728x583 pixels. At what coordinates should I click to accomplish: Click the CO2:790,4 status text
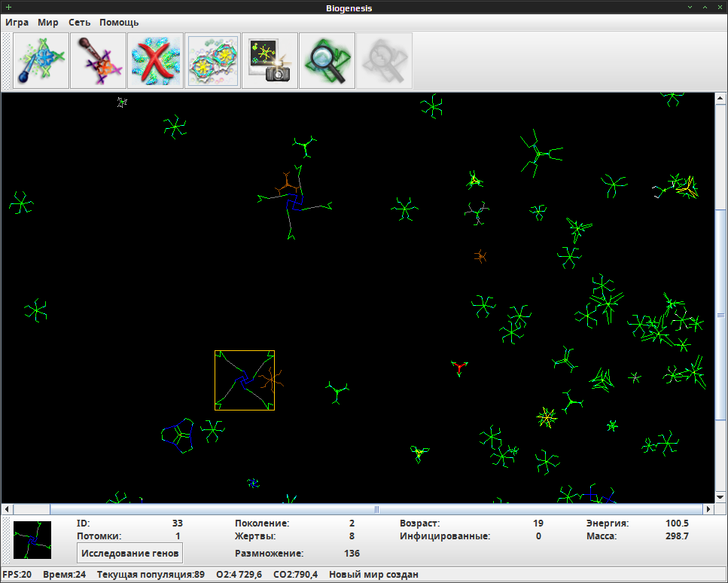(295, 575)
